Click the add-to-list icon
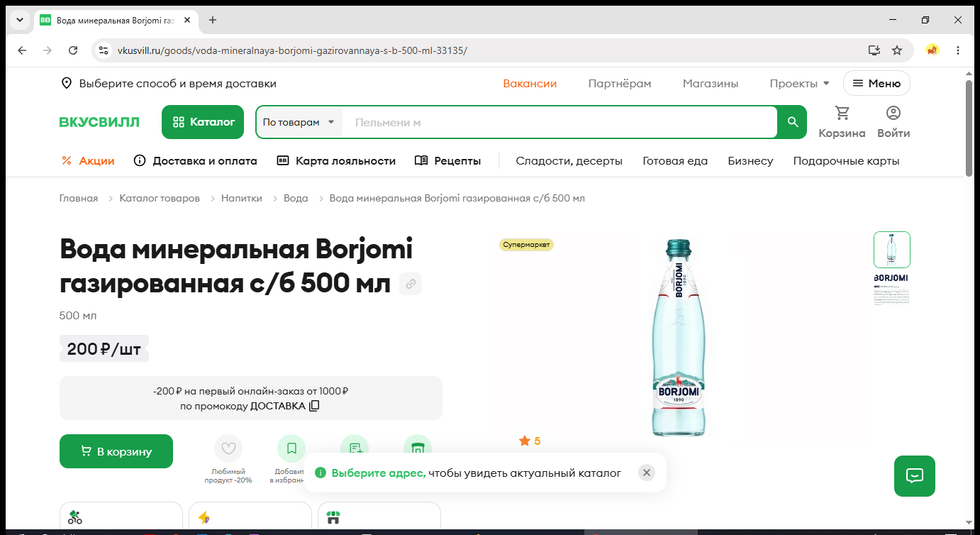The height and width of the screenshot is (535, 980). [x=355, y=447]
